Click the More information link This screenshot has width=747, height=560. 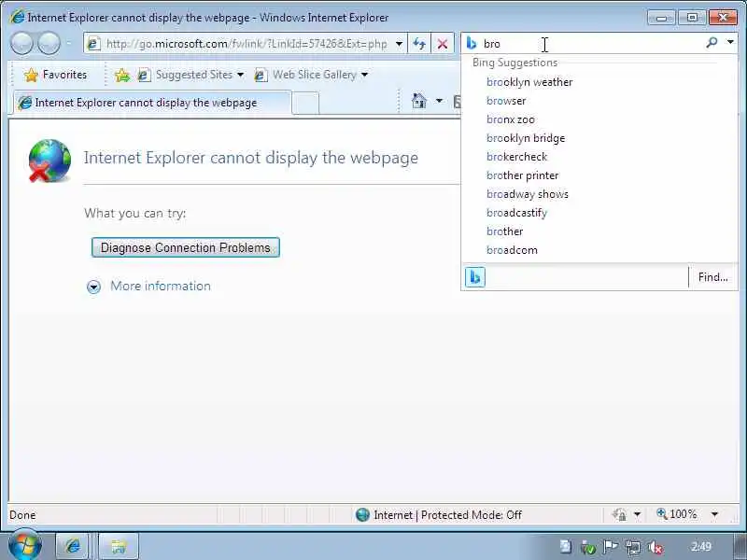(161, 286)
